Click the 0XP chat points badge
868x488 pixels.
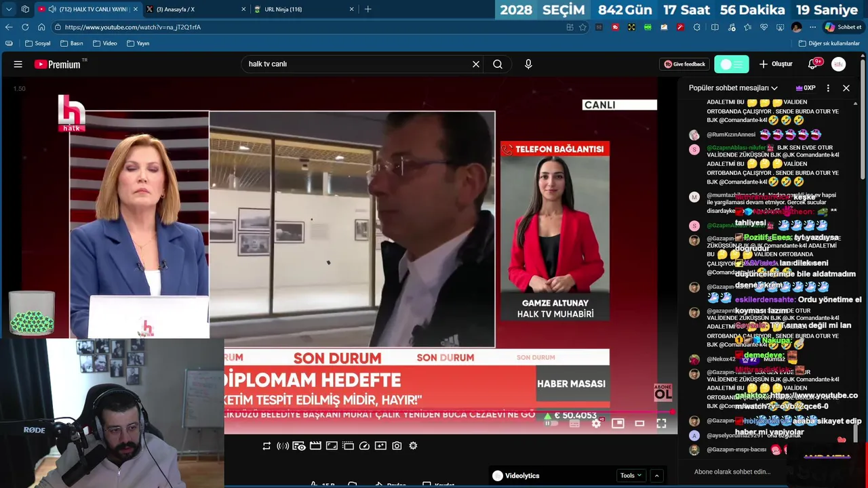coord(806,88)
